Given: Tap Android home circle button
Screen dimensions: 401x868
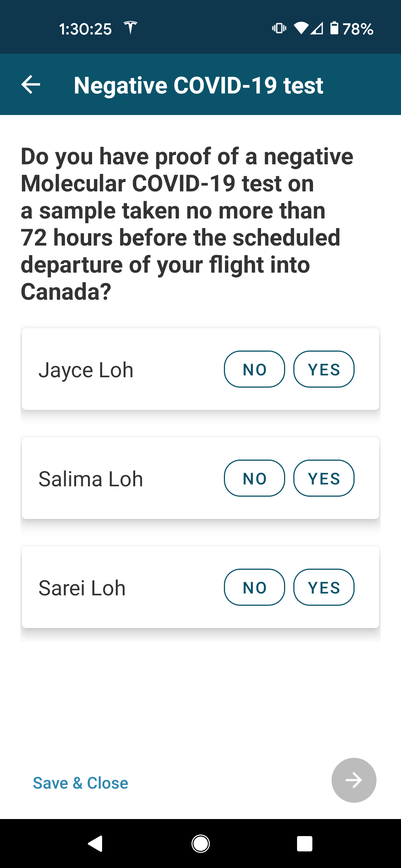Looking at the screenshot, I should (x=200, y=844).
